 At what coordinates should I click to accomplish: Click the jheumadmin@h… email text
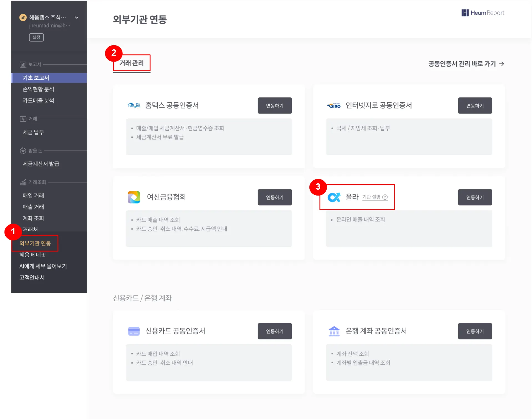(49, 26)
